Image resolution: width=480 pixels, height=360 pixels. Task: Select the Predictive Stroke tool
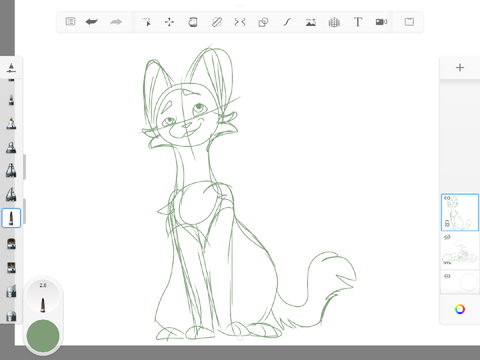click(x=287, y=22)
